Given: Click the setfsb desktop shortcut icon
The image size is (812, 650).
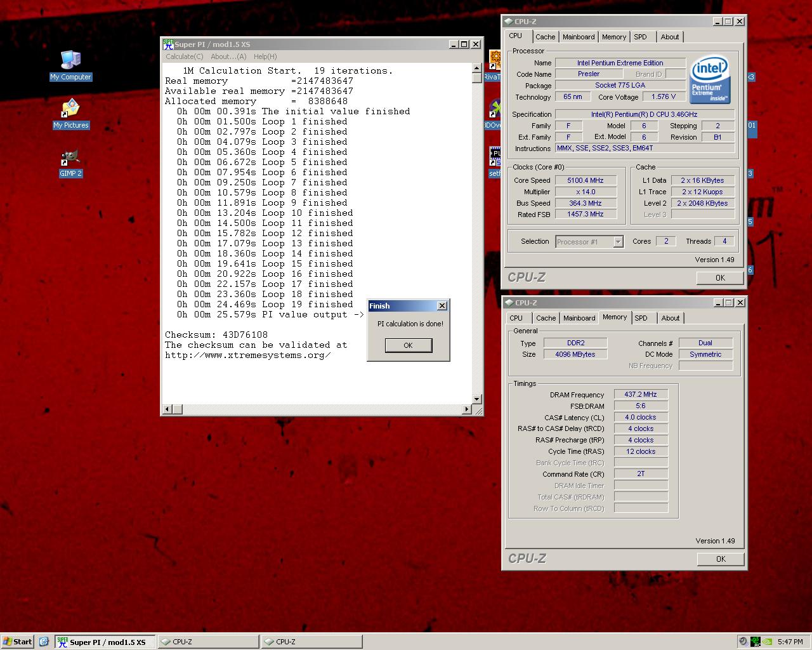Looking at the screenshot, I should point(495,157).
